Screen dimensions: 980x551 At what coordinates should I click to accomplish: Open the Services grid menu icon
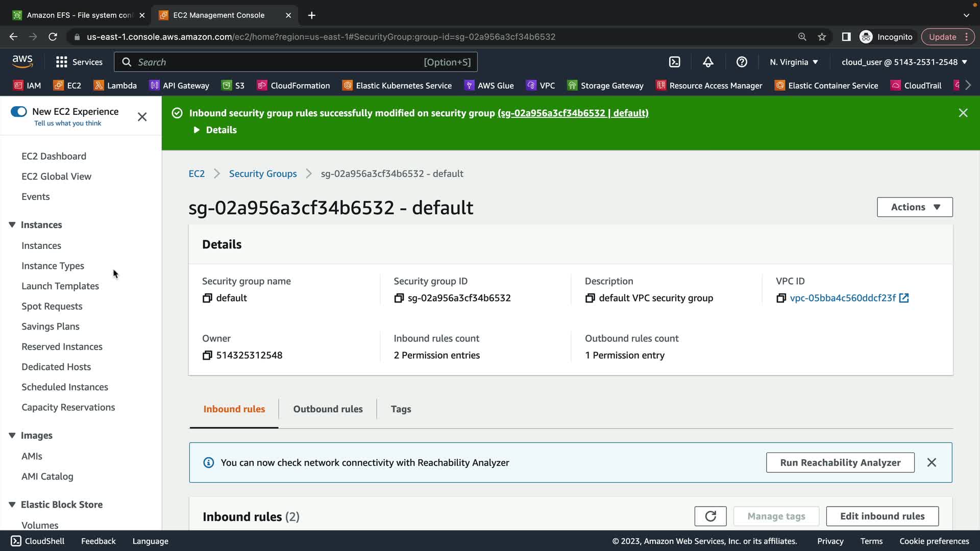point(62,62)
